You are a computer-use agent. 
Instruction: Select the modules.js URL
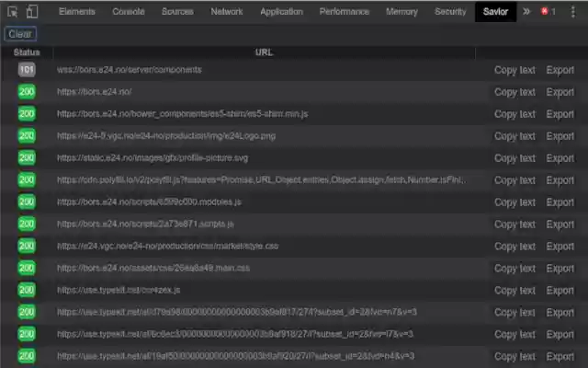point(149,202)
